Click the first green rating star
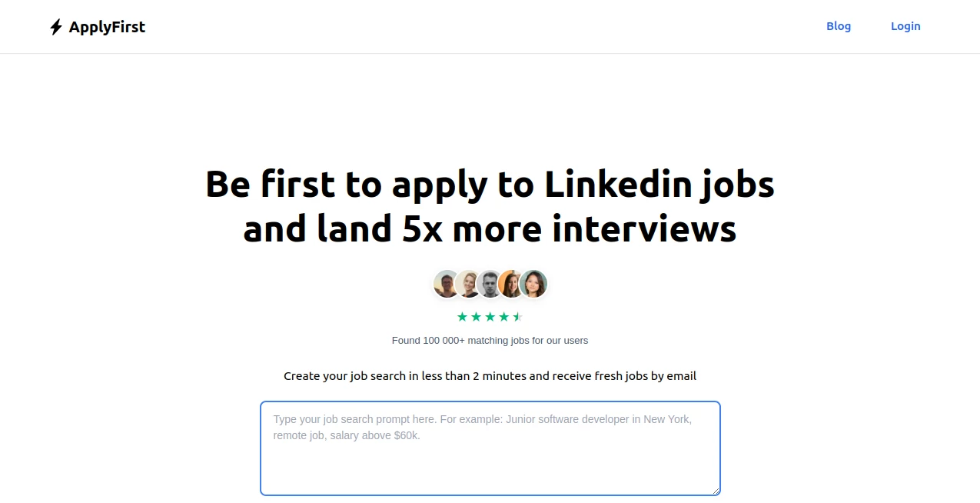The width and height of the screenshot is (980, 503). point(462,316)
